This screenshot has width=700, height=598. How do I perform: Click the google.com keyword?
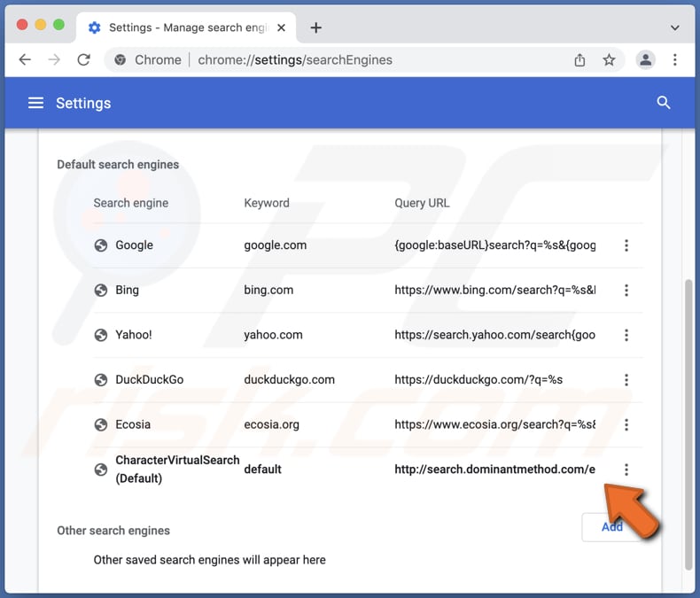pos(275,245)
